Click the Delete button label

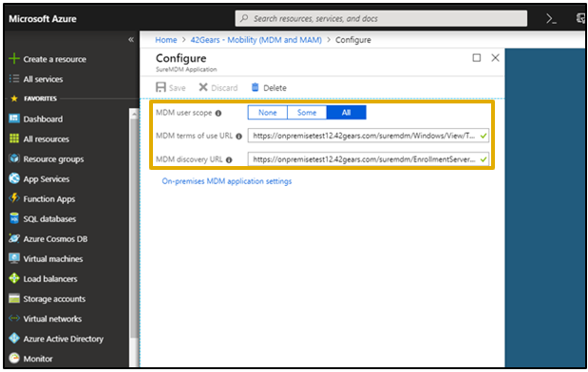coord(275,87)
